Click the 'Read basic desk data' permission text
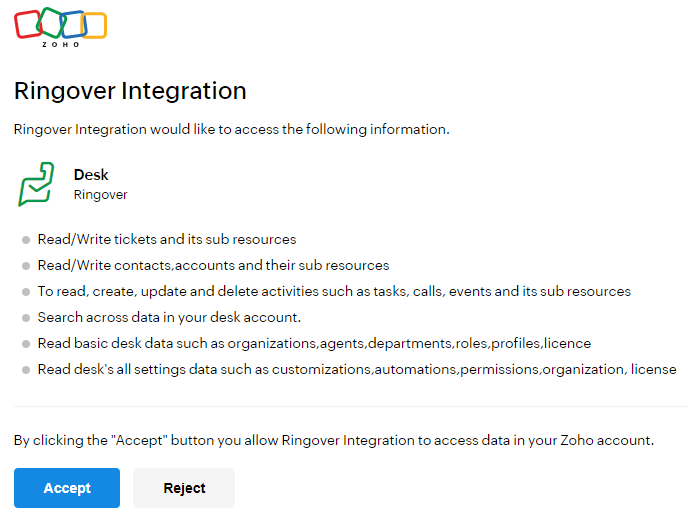This screenshot has width=688, height=532. point(314,343)
